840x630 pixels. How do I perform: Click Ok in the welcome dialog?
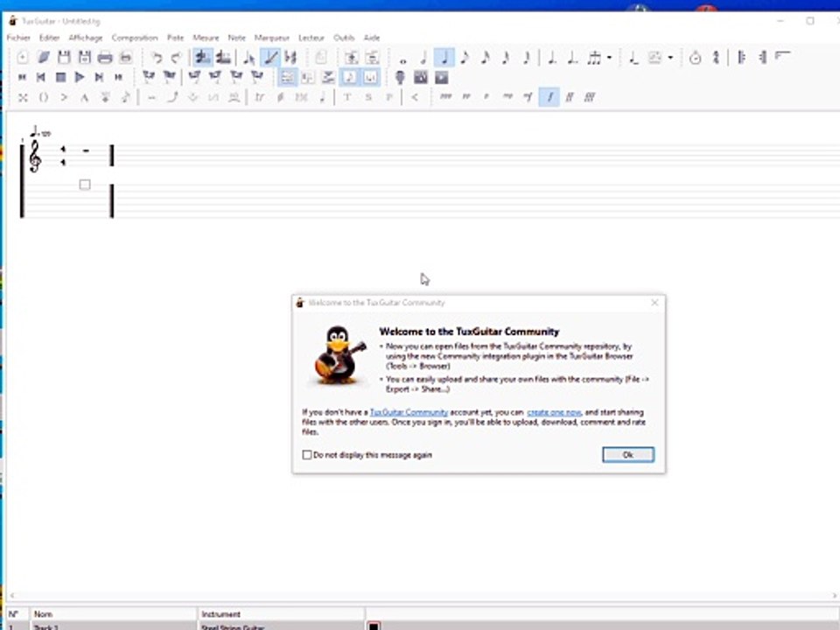click(628, 455)
